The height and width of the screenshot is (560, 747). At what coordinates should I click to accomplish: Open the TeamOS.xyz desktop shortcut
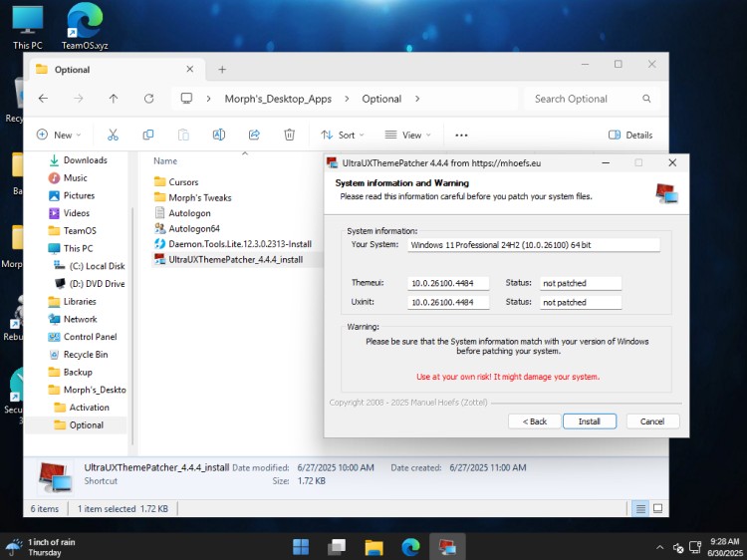coord(85,27)
